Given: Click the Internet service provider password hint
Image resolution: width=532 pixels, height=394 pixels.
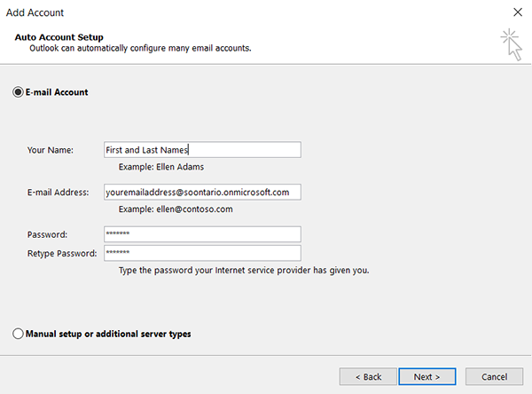Looking at the screenshot, I should [244, 270].
